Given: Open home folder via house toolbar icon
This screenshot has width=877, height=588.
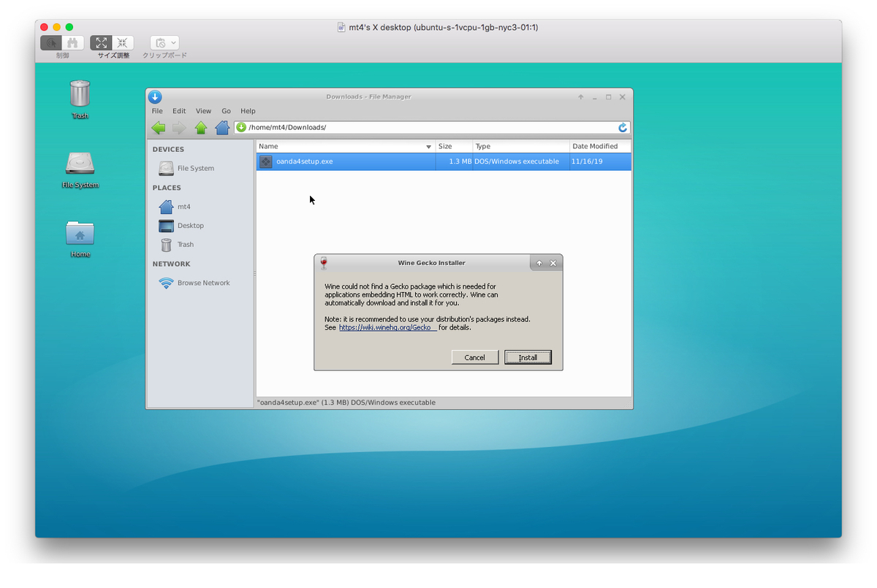Looking at the screenshot, I should [x=222, y=128].
